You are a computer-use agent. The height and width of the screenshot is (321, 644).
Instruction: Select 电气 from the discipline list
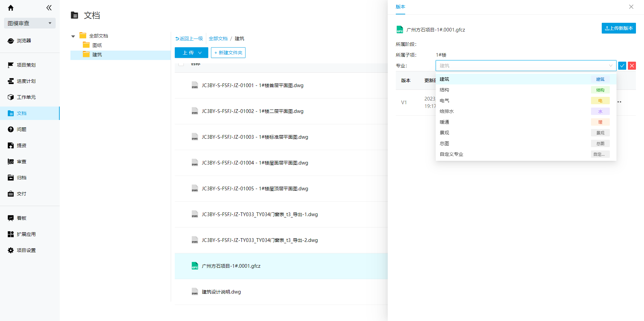tap(526, 101)
